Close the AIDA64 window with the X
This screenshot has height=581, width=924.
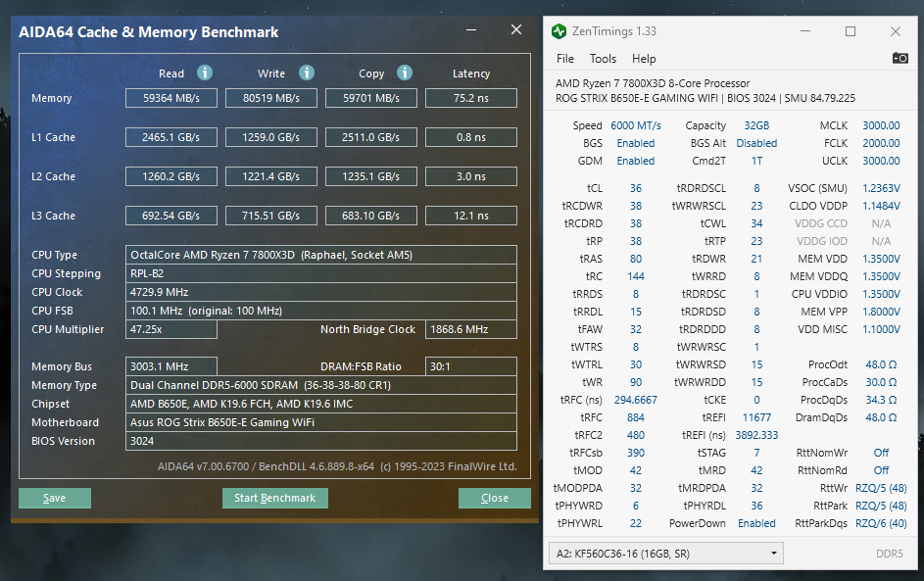[516, 29]
